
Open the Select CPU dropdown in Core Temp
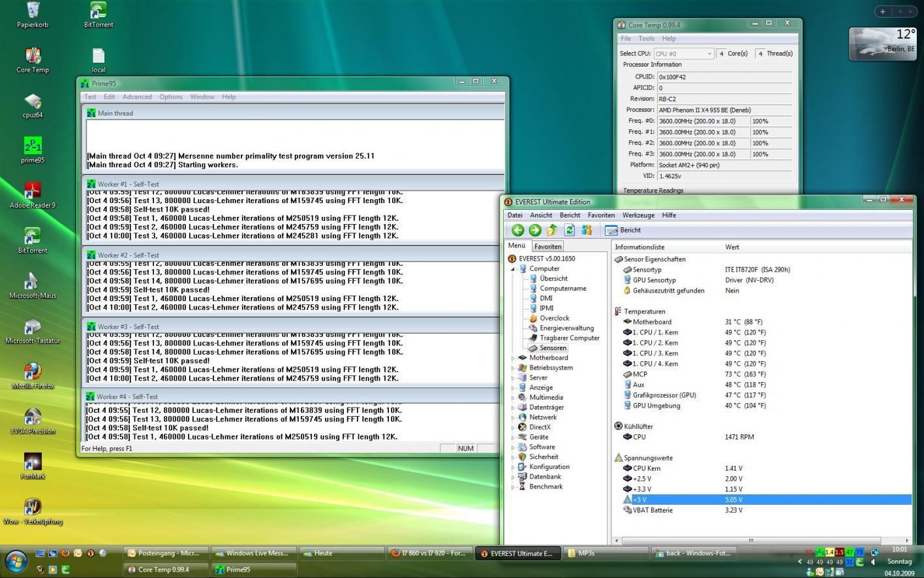click(683, 54)
